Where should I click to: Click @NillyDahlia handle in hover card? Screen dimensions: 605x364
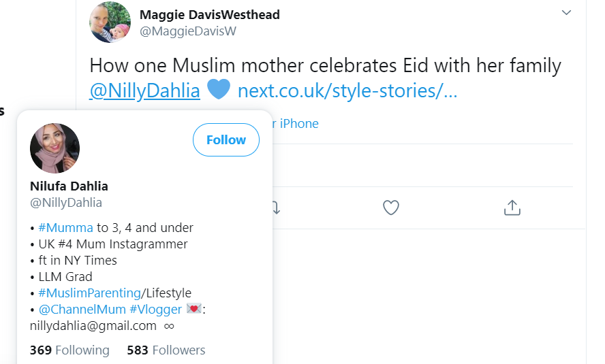pyautogui.click(x=66, y=203)
